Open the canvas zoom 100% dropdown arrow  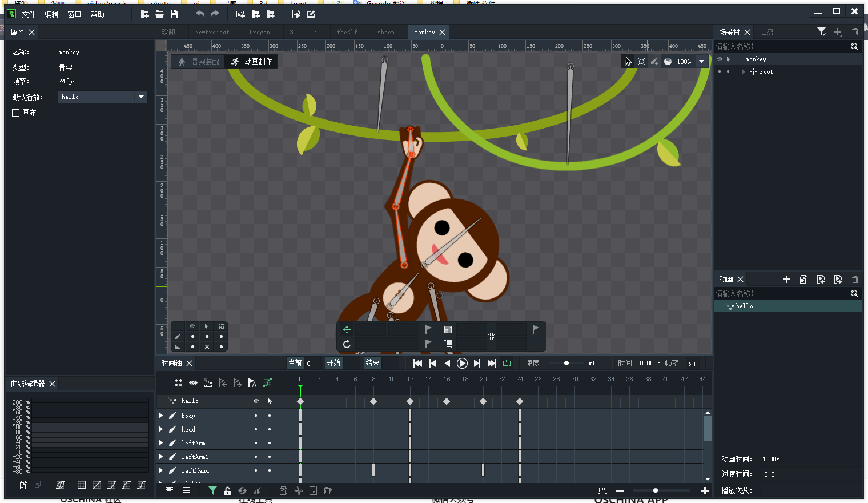coord(702,61)
